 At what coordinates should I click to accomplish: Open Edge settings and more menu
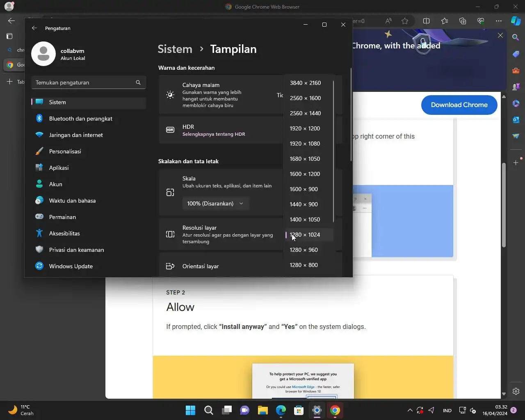(499, 21)
